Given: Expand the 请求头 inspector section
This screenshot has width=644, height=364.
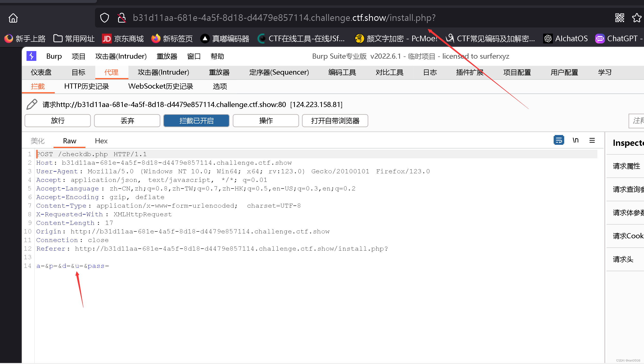Looking at the screenshot, I should 623,259.
